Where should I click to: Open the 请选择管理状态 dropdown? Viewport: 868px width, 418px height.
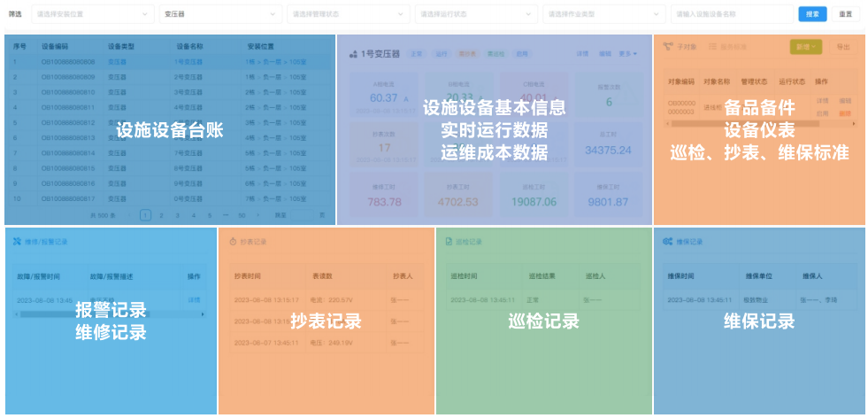coord(349,14)
